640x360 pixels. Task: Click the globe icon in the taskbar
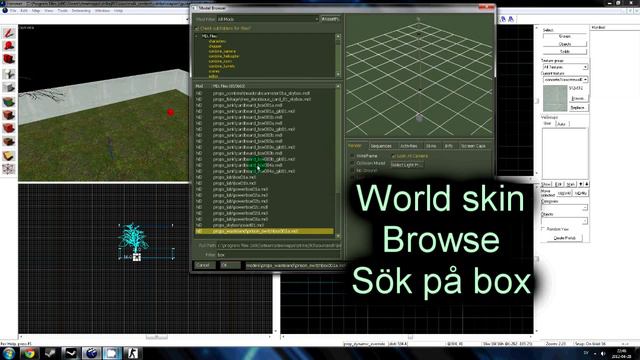click(91, 353)
